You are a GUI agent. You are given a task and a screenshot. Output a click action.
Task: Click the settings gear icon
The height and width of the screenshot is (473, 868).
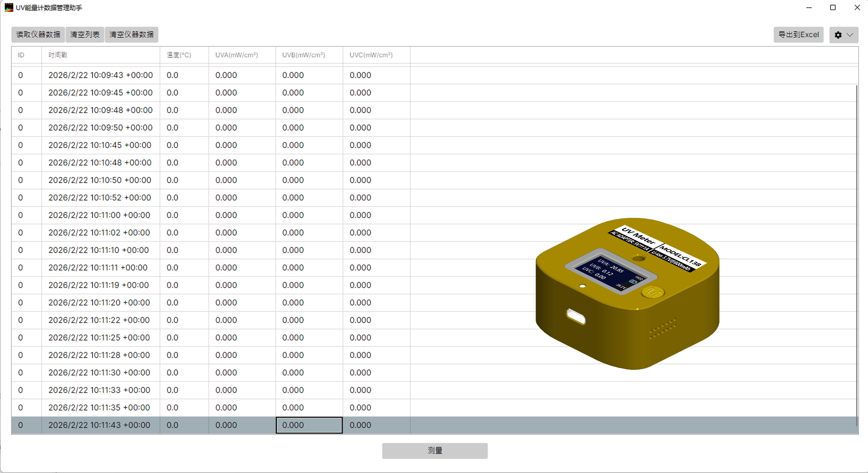pos(838,35)
